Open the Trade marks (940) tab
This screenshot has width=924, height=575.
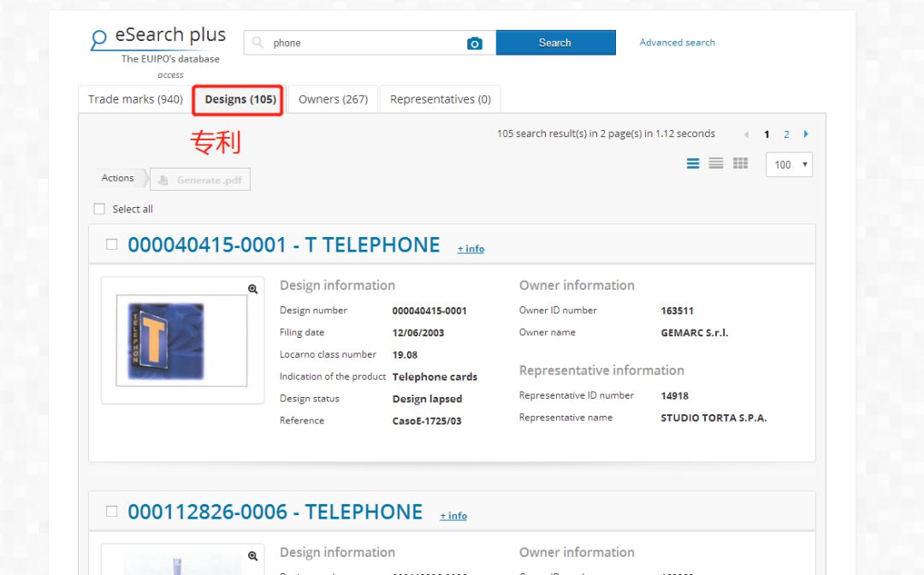point(135,99)
